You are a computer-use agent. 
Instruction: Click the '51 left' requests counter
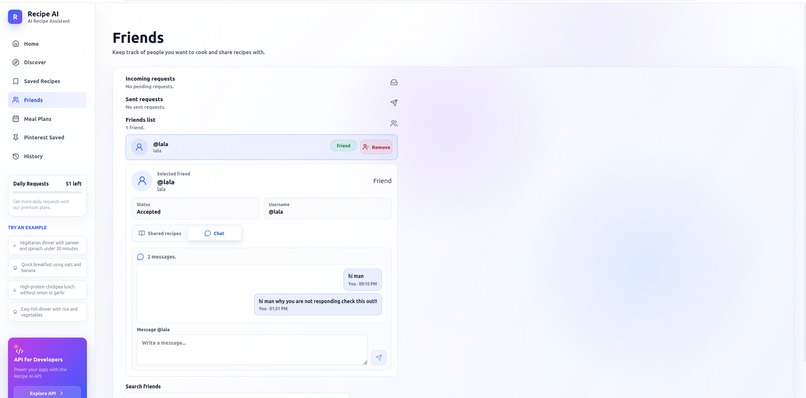click(x=74, y=184)
